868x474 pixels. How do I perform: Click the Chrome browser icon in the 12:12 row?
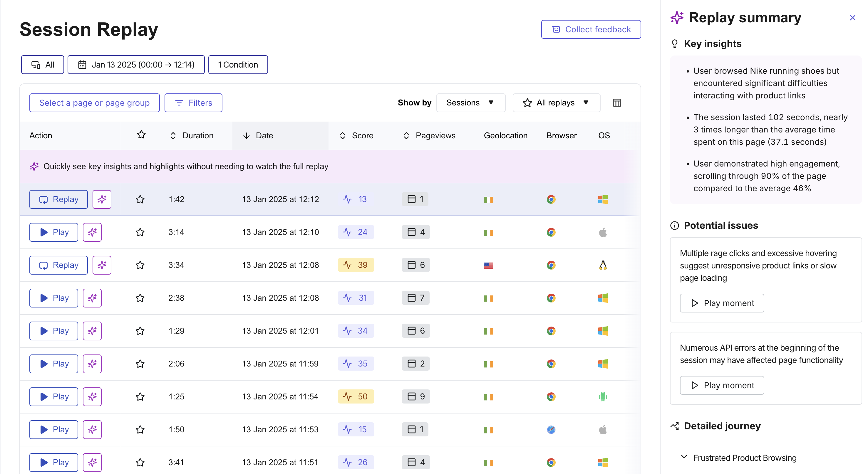click(x=551, y=199)
